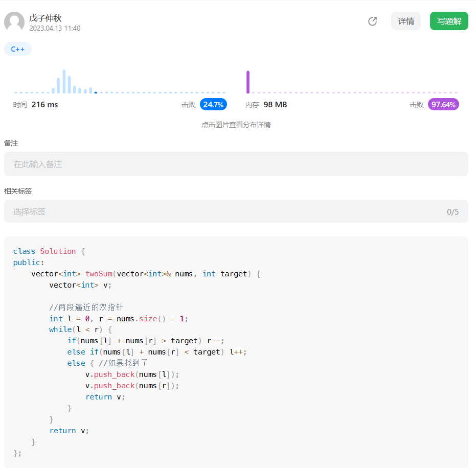Screen dimensions: 476x473
Task: Click the purple memory distribution bar
Action: point(248,82)
